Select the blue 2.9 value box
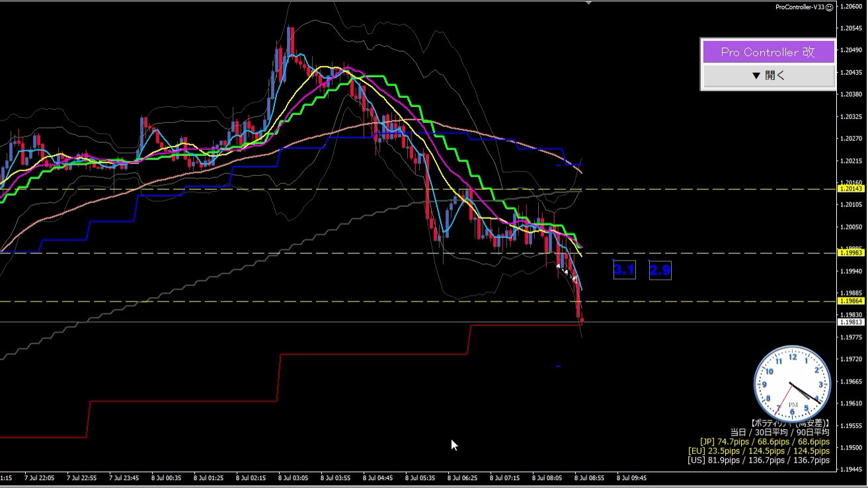Viewport: 868px width, 488px height. (660, 270)
